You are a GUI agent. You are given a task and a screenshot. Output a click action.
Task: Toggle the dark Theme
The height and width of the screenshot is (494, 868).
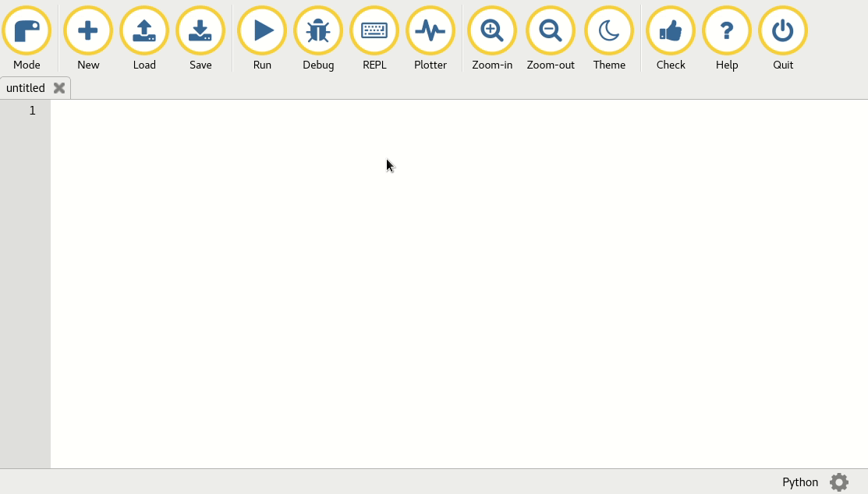tap(609, 31)
